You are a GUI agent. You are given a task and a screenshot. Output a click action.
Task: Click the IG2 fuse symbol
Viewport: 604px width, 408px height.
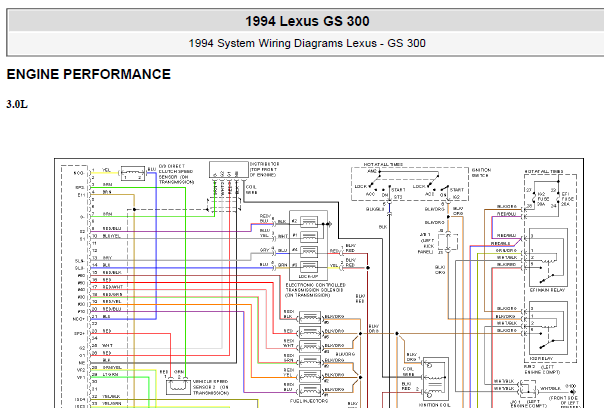(534, 197)
